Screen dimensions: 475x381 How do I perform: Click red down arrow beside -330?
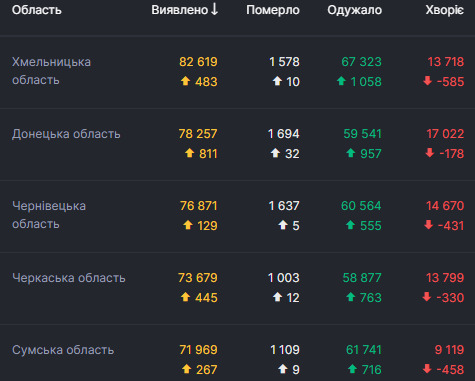pyautogui.click(x=427, y=297)
